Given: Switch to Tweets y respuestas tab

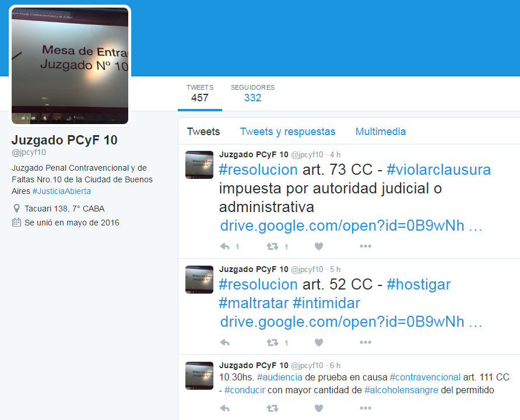Looking at the screenshot, I should coord(287,132).
